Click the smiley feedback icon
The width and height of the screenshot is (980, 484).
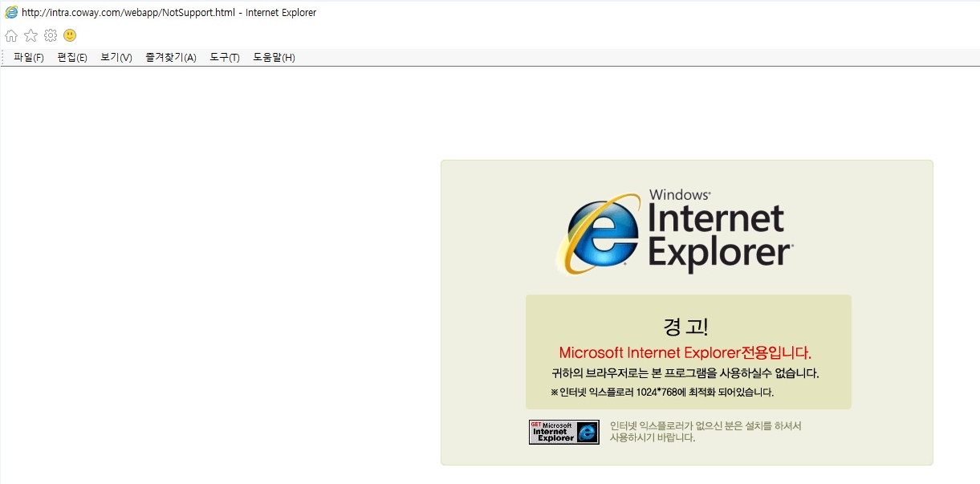coord(70,35)
